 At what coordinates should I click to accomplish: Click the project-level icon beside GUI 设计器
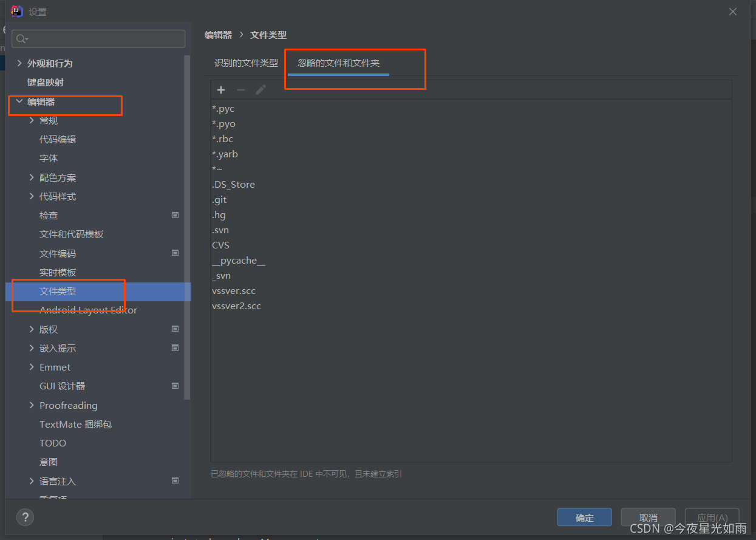(175, 386)
